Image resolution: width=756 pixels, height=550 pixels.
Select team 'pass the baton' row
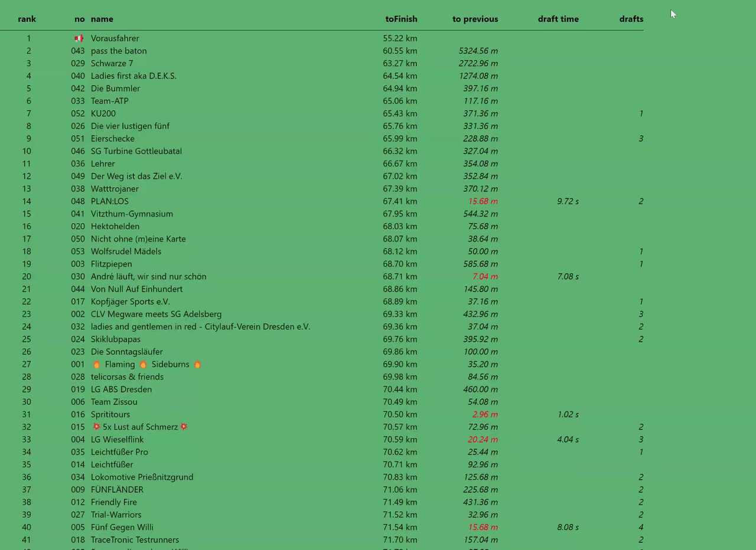[119, 51]
